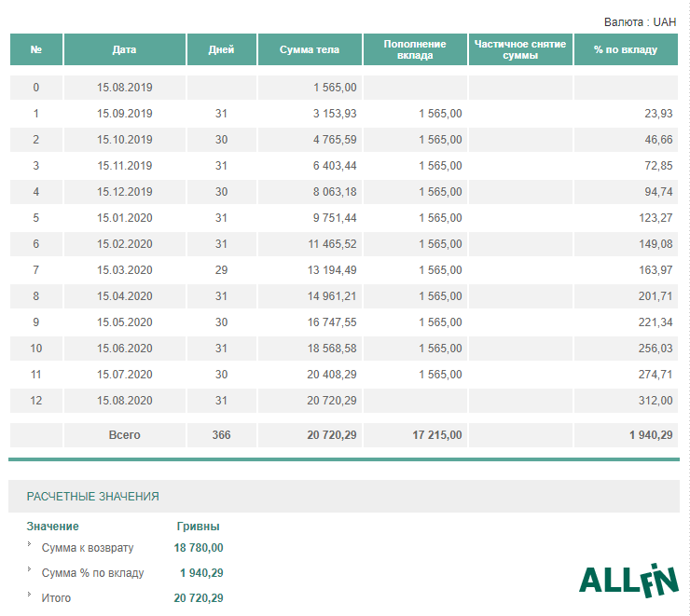
Task: Select date cell 15.08.2019
Action: (125, 88)
